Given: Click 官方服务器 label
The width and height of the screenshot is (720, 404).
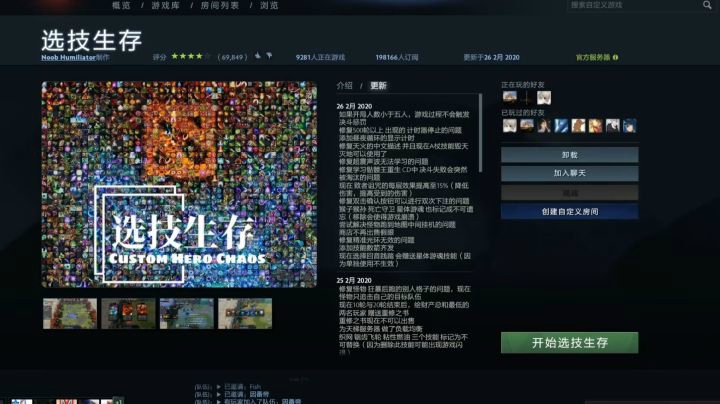Looking at the screenshot, I should 593,57.
